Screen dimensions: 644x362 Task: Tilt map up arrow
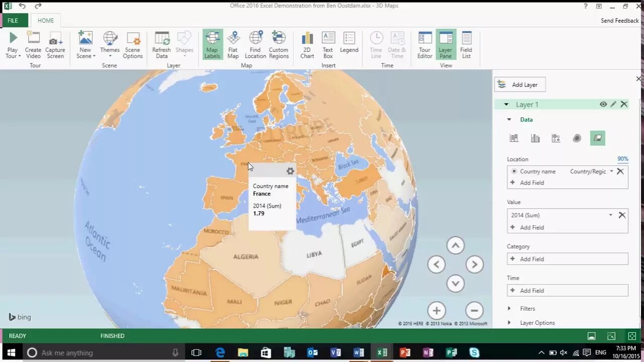455,245
